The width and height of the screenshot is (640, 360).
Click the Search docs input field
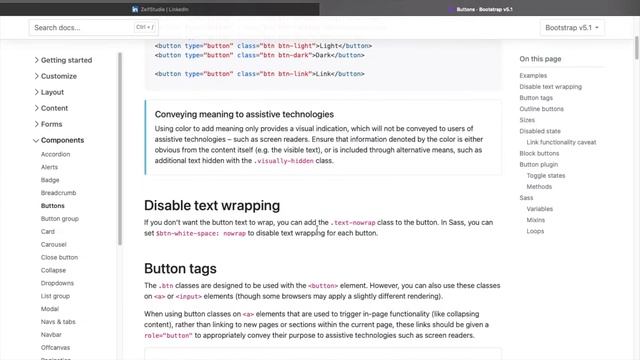(x=93, y=27)
